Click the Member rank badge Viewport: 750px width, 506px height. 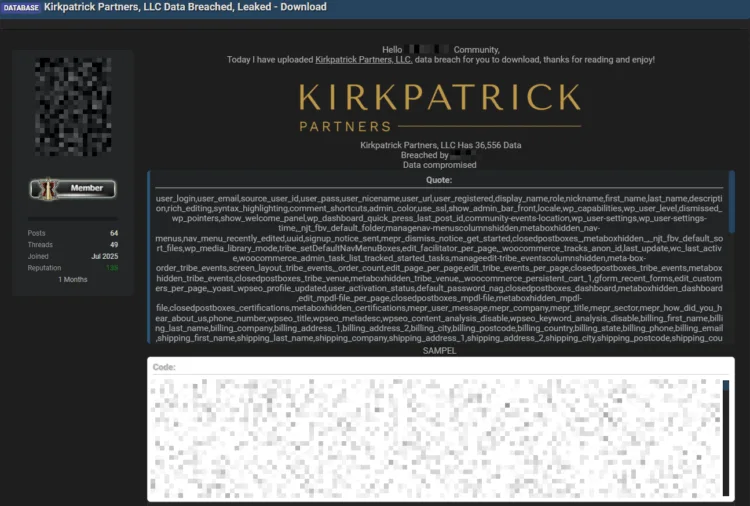click(x=73, y=188)
